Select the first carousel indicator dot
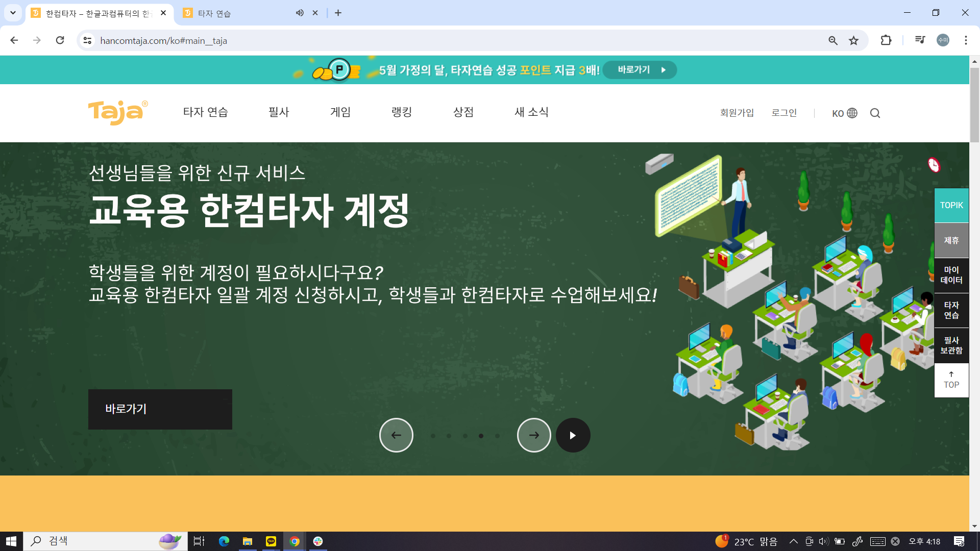This screenshot has width=980, height=551. click(433, 436)
